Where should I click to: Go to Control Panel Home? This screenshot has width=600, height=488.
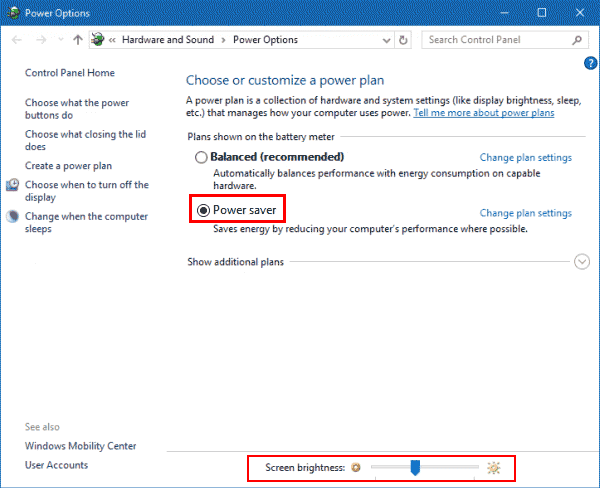(70, 73)
